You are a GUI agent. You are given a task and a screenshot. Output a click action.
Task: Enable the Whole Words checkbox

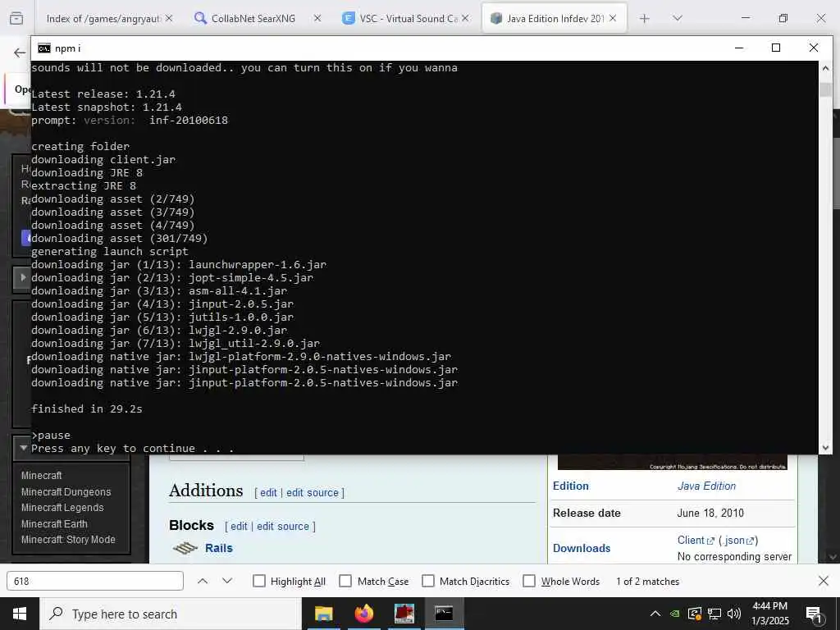tap(529, 582)
